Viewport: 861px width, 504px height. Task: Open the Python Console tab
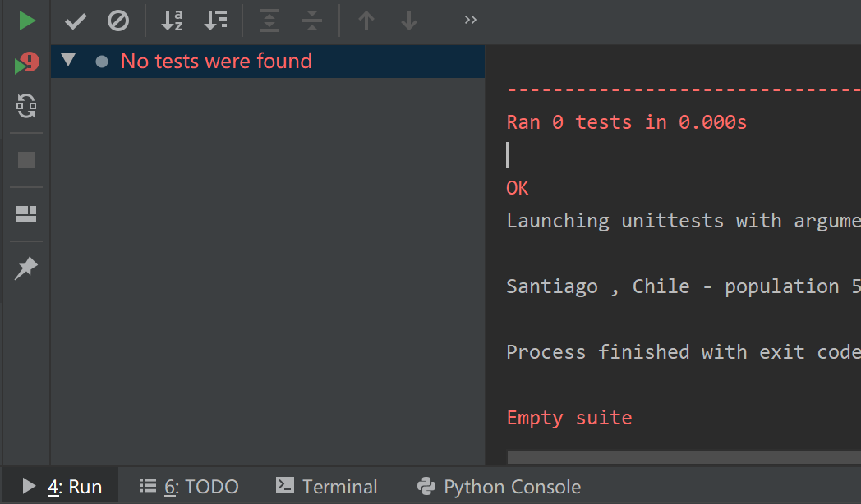click(499, 487)
